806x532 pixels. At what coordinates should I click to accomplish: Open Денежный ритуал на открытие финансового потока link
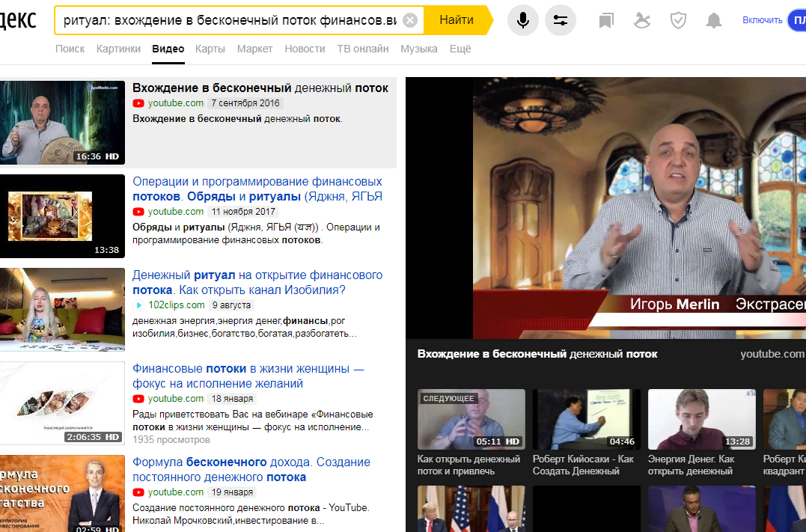click(x=257, y=282)
